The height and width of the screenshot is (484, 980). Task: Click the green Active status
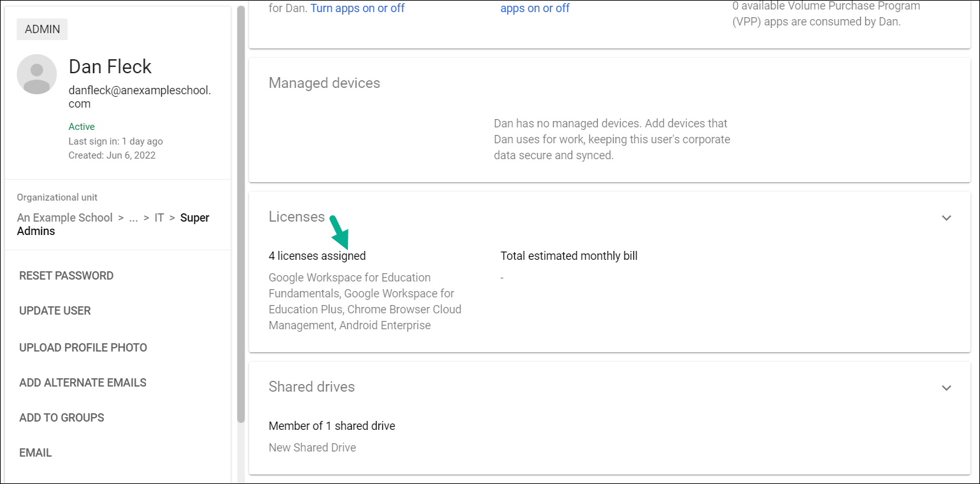click(82, 127)
